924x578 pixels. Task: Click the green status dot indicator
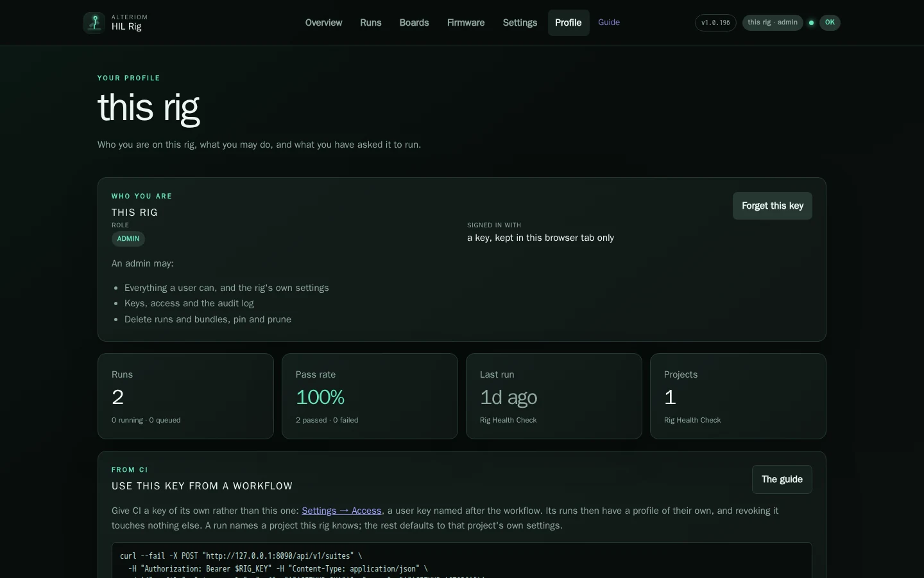[x=811, y=22]
